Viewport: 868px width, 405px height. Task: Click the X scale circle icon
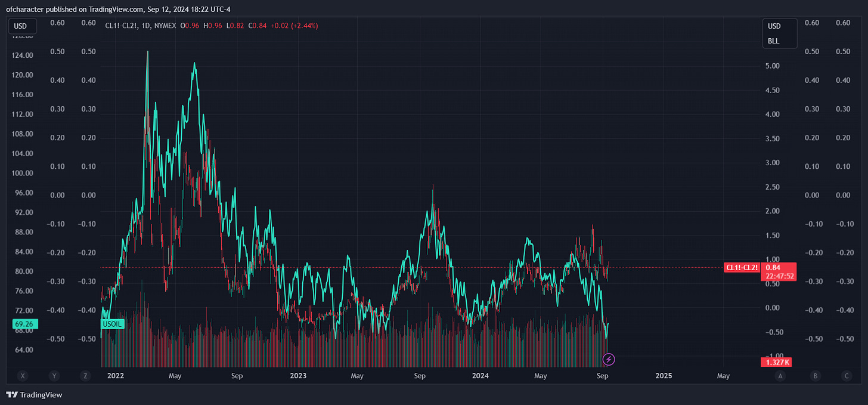click(23, 376)
